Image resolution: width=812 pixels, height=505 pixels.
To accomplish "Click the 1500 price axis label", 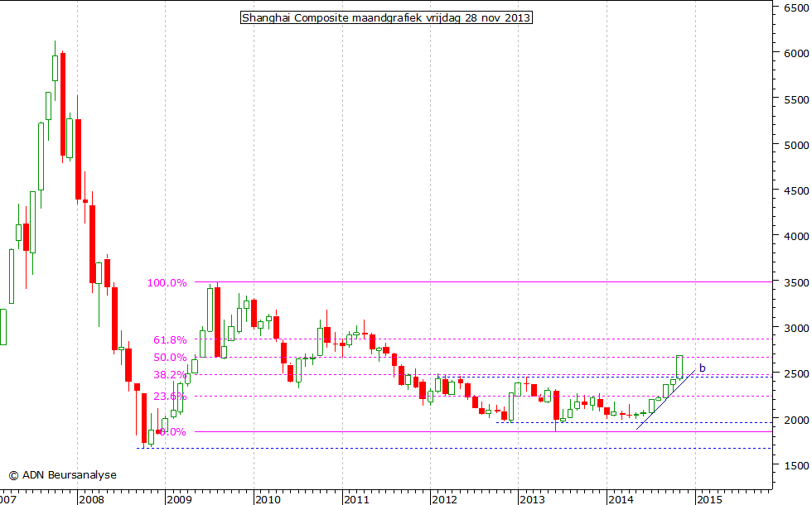I will click(796, 465).
